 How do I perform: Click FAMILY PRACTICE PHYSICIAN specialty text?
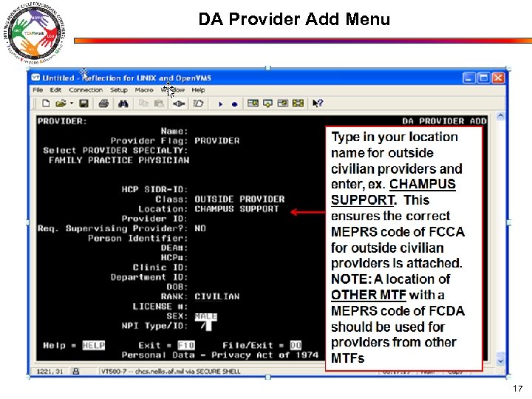coord(119,160)
